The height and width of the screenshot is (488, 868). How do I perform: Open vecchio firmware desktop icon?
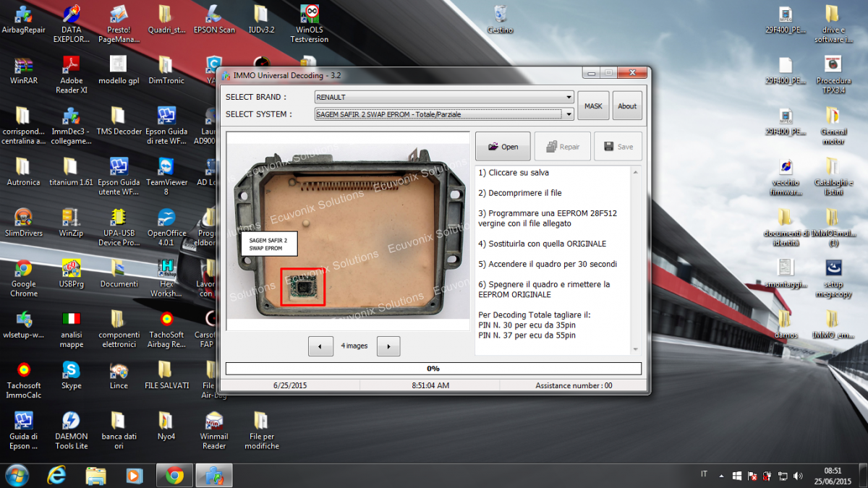click(x=786, y=176)
